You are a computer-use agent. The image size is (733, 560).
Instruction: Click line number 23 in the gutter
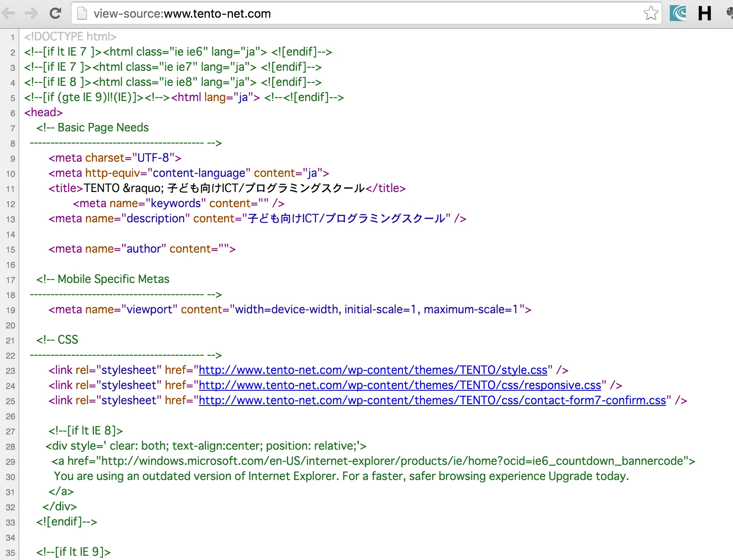11,371
